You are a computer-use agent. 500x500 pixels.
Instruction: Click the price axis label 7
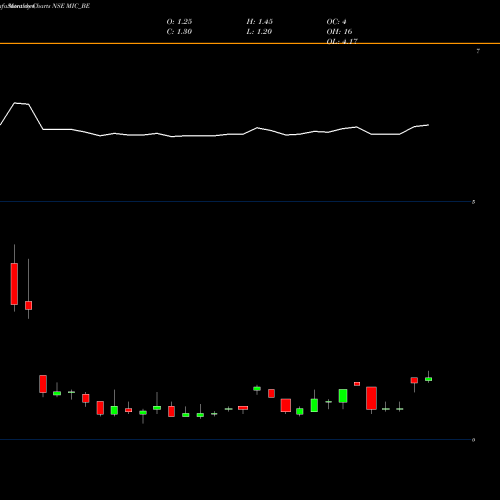click(478, 51)
